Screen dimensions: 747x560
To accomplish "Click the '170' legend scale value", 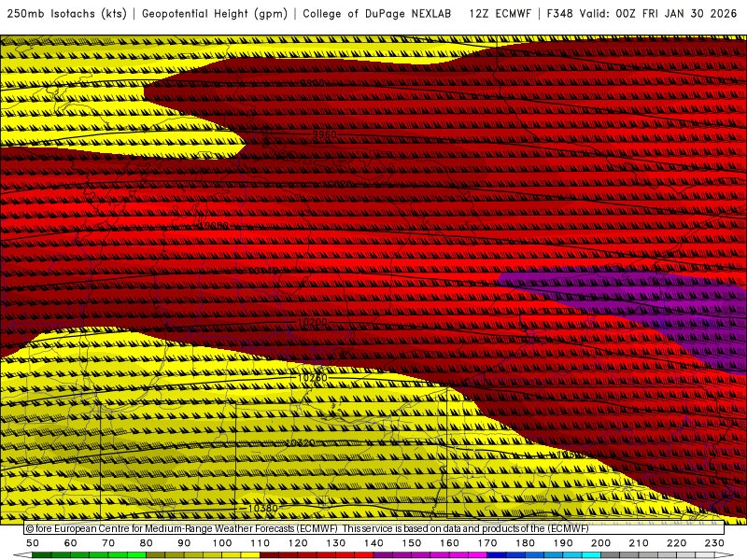I will pos(487,543).
